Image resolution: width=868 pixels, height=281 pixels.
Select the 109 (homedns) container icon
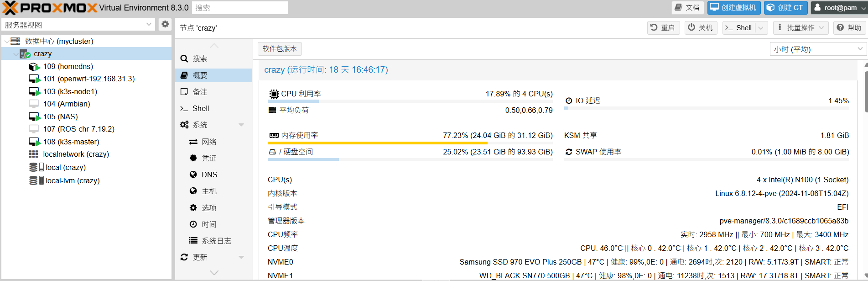pos(34,67)
